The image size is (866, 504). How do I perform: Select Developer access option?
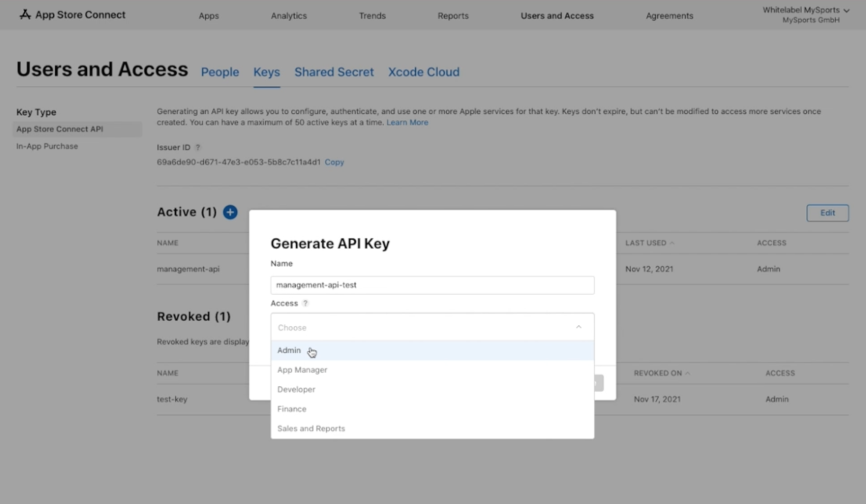coord(432,389)
